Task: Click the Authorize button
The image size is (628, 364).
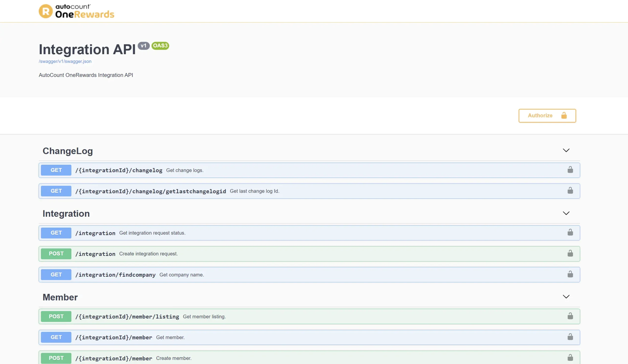Action: (x=547, y=115)
